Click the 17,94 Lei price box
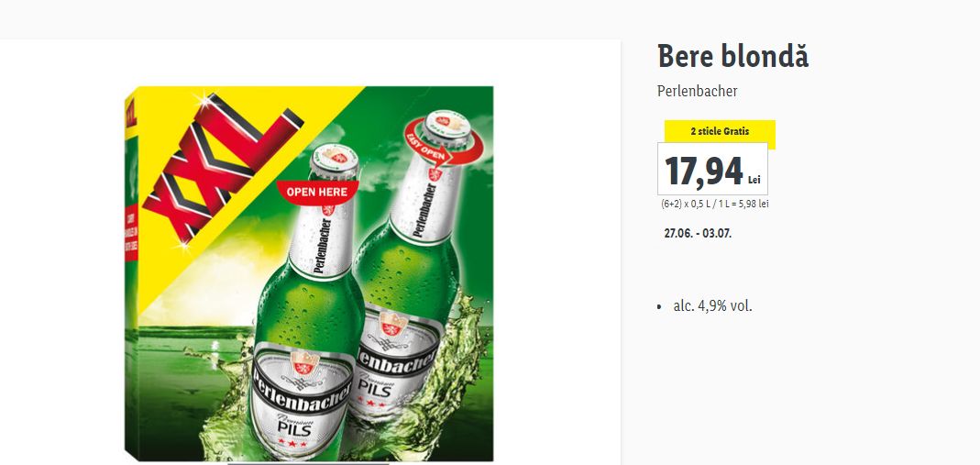980x465 pixels. point(712,169)
